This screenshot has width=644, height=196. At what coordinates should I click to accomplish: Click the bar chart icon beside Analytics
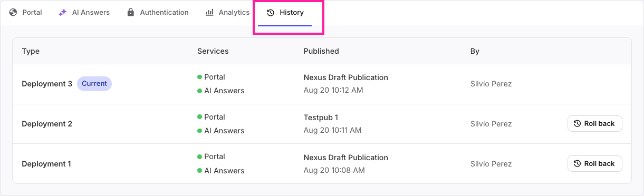click(x=209, y=12)
